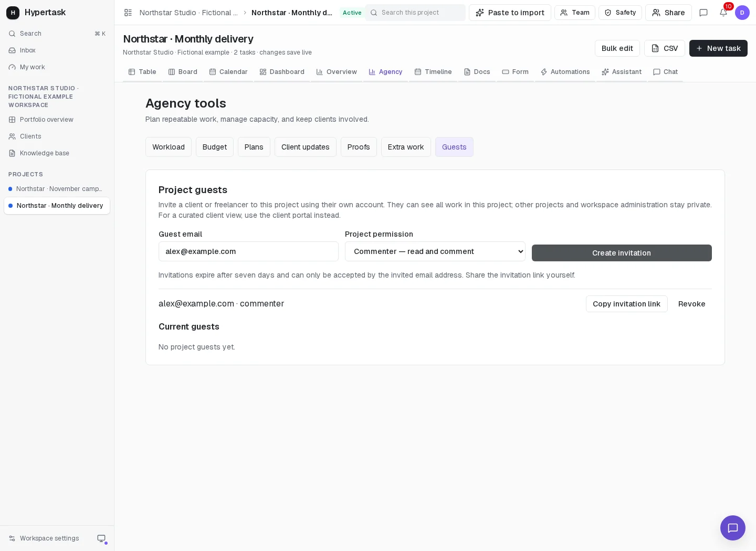Viewport: 756px width, 551px height.
Task: Switch to the Assistant tab
Action: (622, 72)
